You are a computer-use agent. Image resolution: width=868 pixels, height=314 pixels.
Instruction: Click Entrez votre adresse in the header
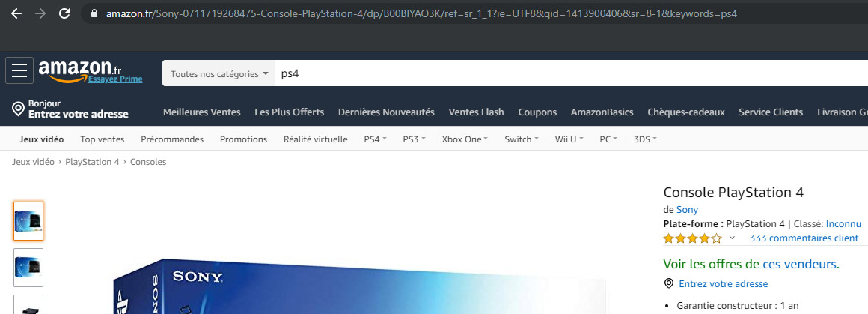tap(78, 114)
